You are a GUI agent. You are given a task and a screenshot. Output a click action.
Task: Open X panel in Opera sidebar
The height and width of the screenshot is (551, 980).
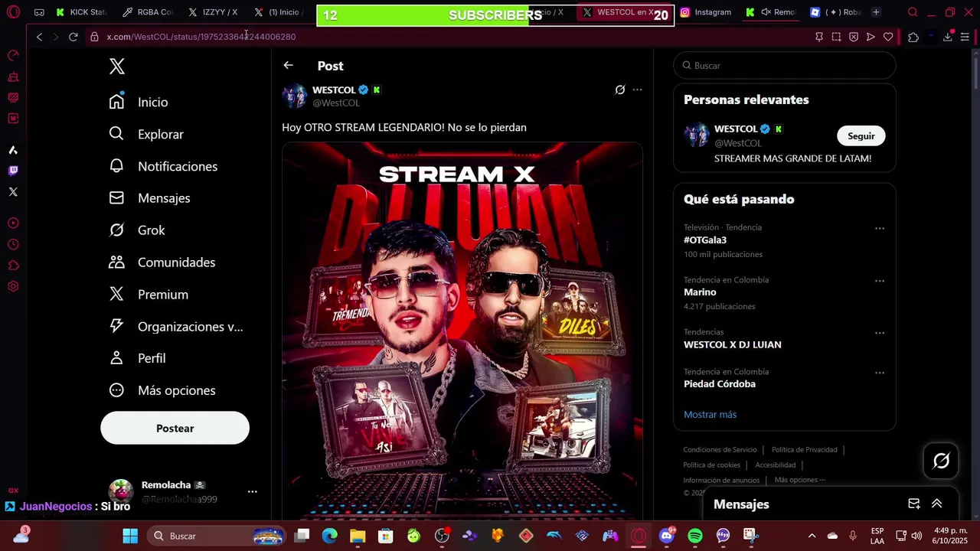click(13, 192)
